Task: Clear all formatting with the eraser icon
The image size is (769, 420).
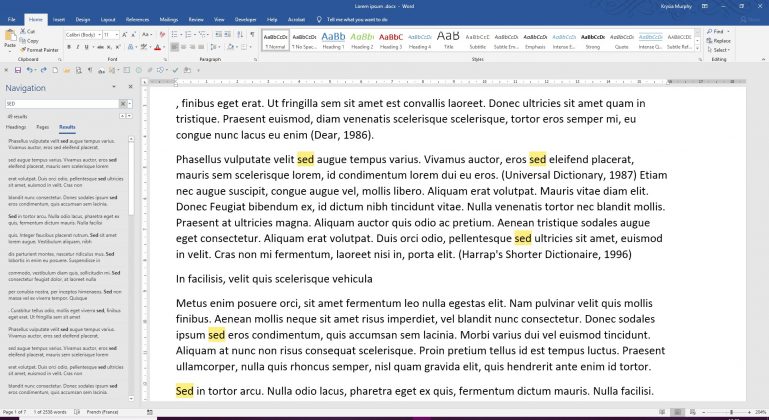Action: (x=162, y=35)
